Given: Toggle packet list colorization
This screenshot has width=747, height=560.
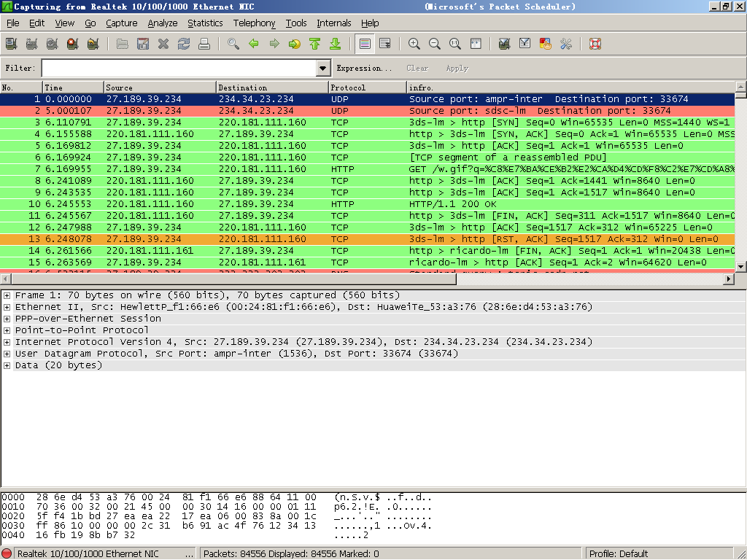Looking at the screenshot, I should click(x=365, y=44).
